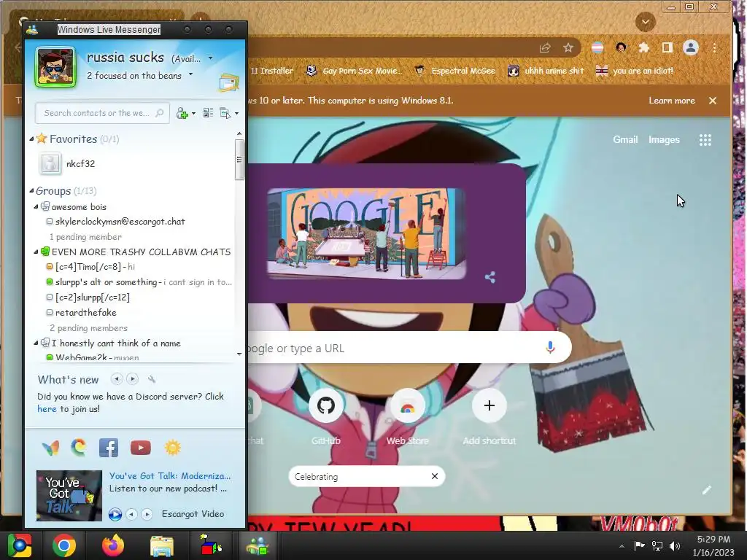747x560 pixels.
Task: Open '11 Installer' bookmark
Action: 271,71
